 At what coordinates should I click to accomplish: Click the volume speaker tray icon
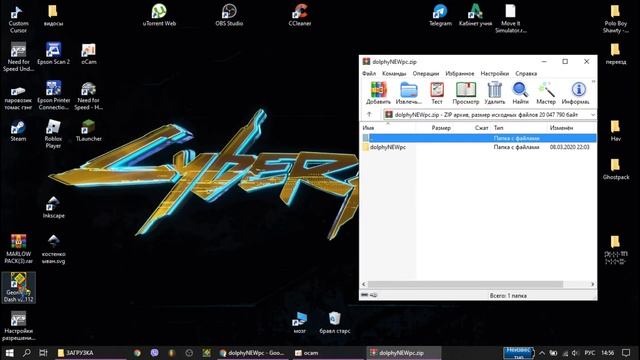(x=575, y=353)
